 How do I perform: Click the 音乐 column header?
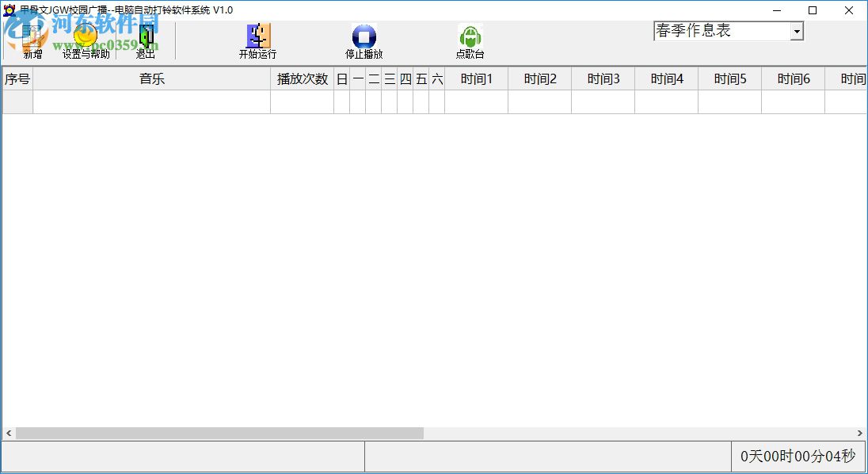pos(151,78)
